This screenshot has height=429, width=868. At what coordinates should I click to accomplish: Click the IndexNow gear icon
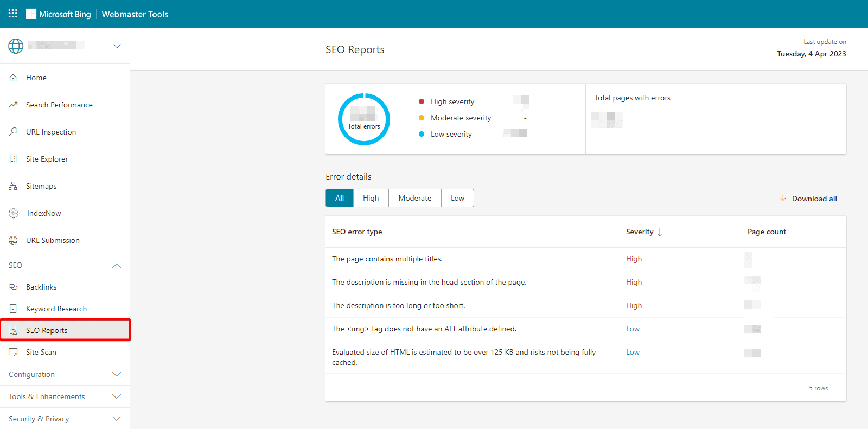[14, 213]
